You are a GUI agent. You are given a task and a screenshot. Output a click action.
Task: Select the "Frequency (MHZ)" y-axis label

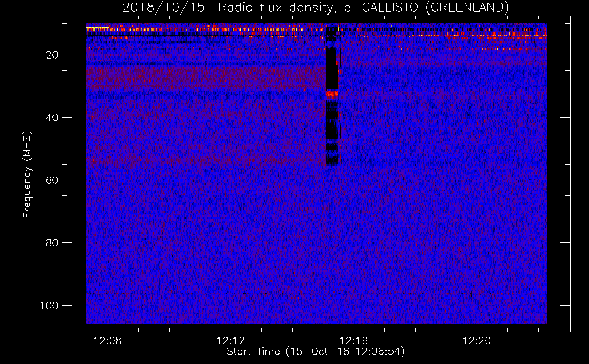(x=27, y=174)
